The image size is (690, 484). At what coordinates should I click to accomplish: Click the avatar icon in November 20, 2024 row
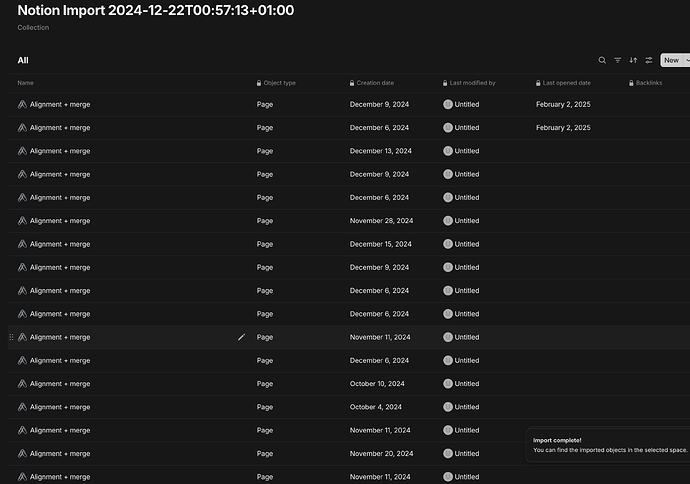(448, 454)
